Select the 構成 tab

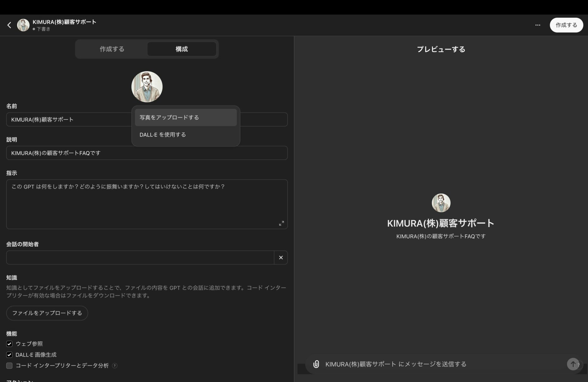coord(182,49)
